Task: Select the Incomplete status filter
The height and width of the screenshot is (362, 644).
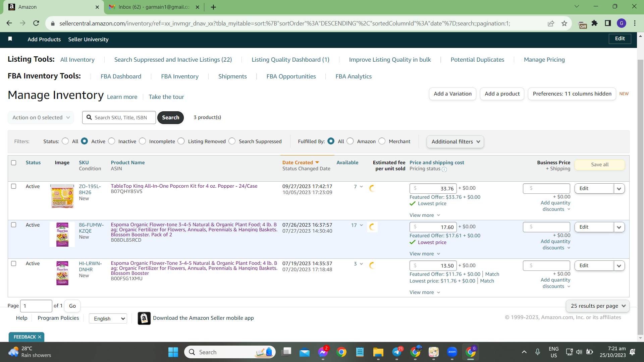Action: [x=143, y=141]
